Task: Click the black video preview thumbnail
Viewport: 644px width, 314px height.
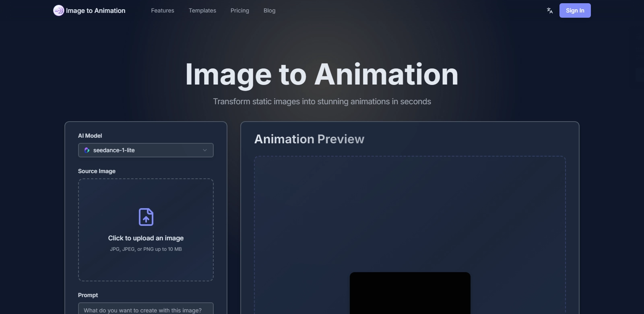Action: pyautogui.click(x=410, y=293)
